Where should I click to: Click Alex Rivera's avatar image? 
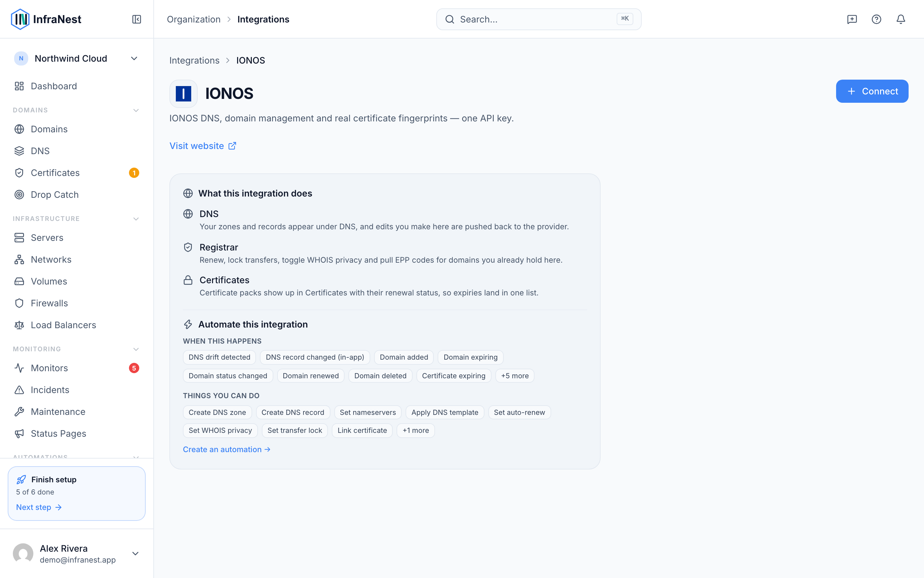click(x=23, y=554)
